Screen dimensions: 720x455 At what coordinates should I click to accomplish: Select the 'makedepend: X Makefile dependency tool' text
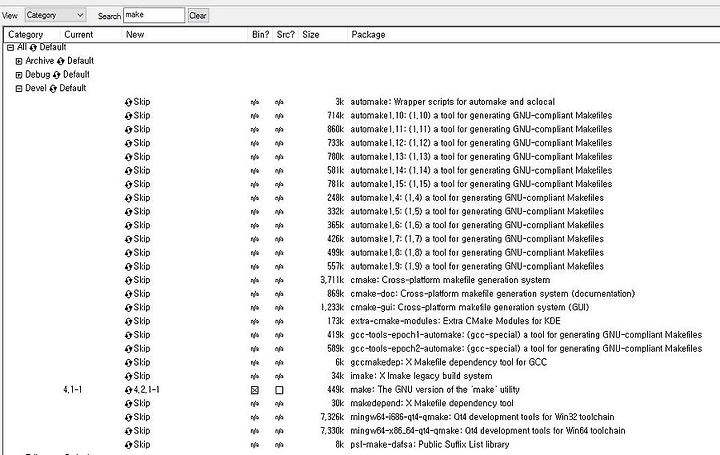432,404
